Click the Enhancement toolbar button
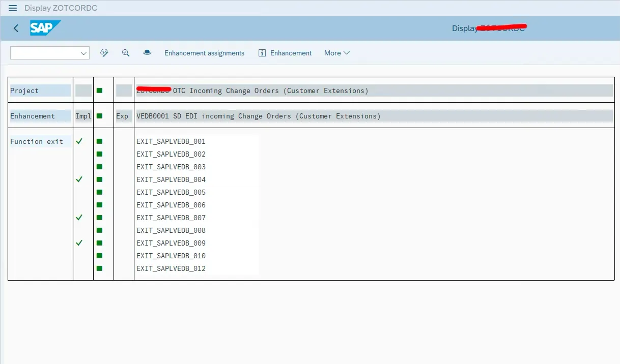 (291, 53)
